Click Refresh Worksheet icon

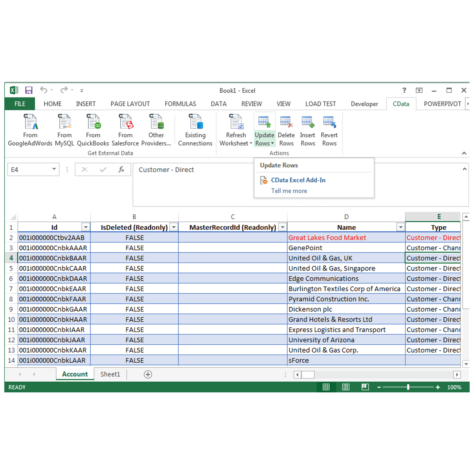coord(236,122)
